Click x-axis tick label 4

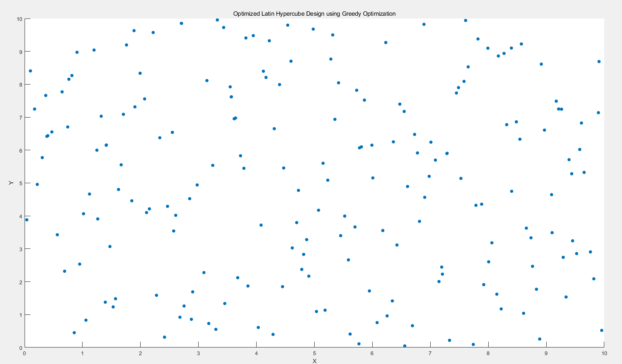coord(257,353)
